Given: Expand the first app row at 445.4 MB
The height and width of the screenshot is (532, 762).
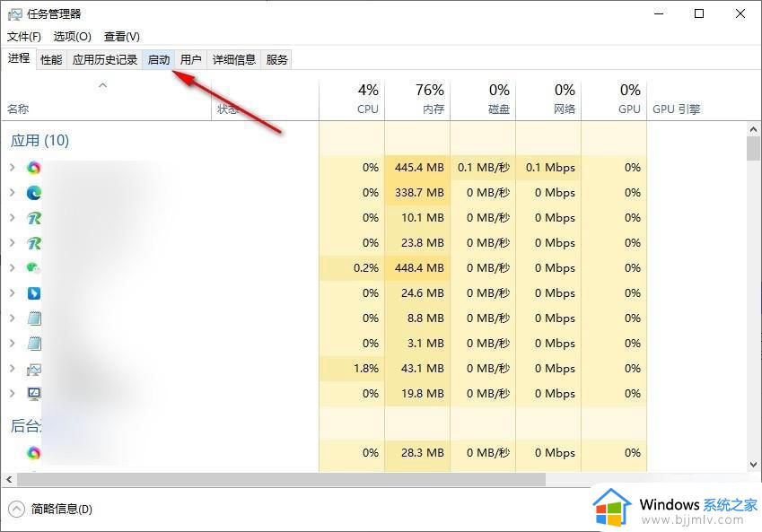Looking at the screenshot, I should click(13, 167).
